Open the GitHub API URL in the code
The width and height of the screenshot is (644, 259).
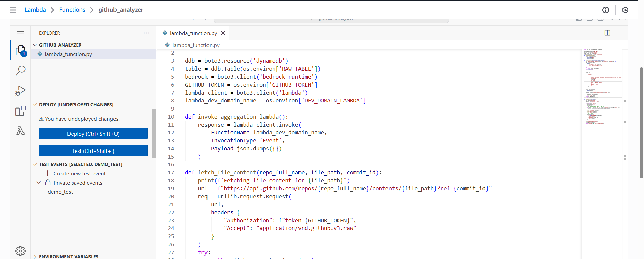coord(356,188)
